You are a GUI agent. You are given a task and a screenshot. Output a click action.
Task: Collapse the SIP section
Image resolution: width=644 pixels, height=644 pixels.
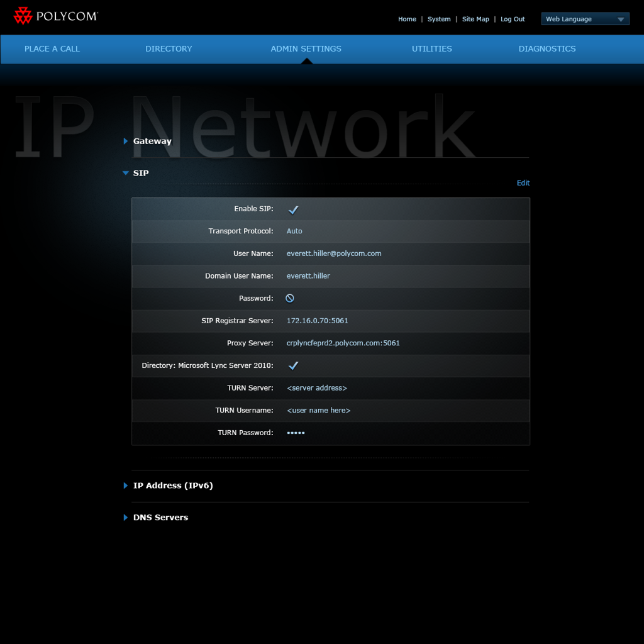click(126, 173)
